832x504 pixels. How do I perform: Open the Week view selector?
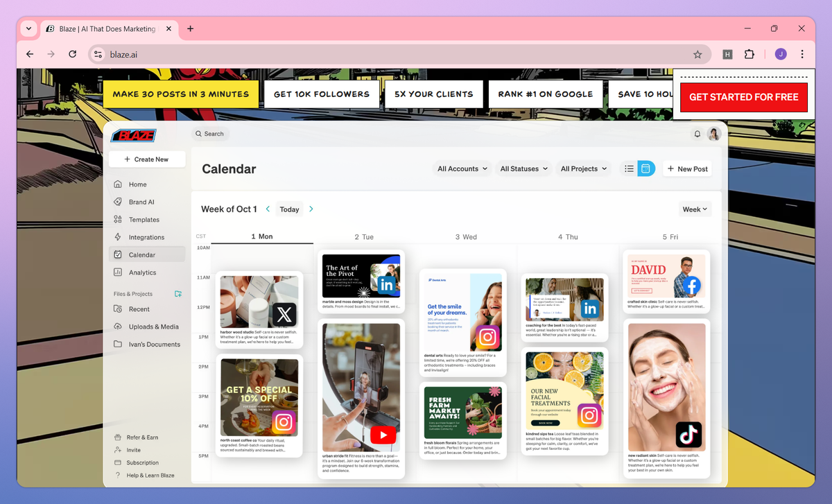tap(695, 209)
